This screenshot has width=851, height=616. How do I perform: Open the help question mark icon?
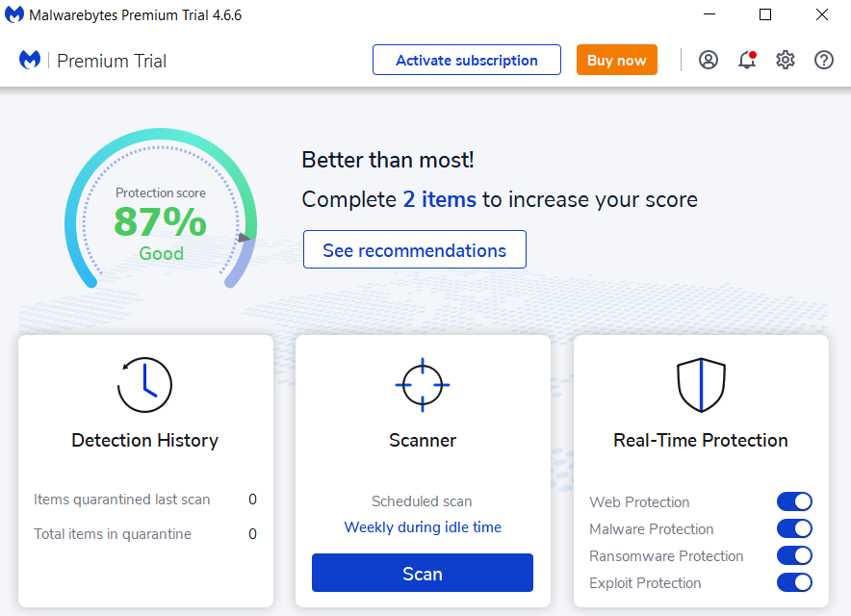click(x=824, y=60)
